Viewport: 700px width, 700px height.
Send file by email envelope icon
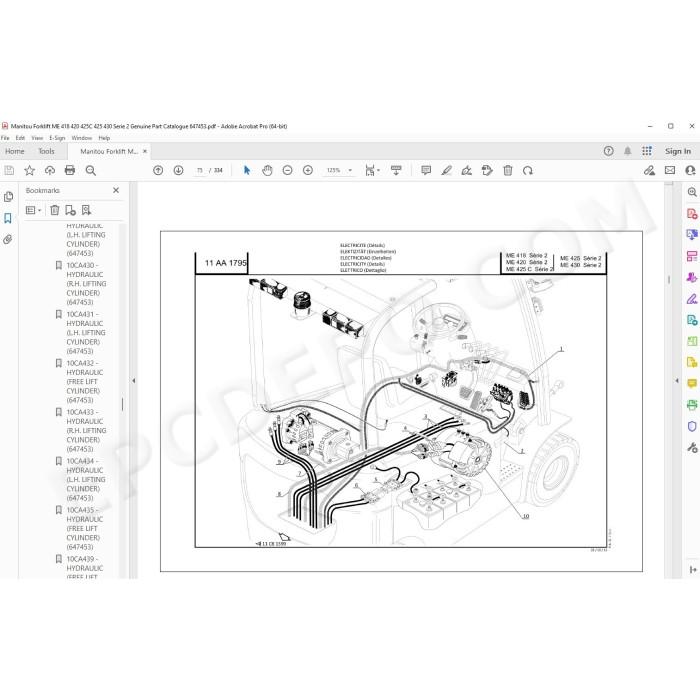(x=670, y=170)
